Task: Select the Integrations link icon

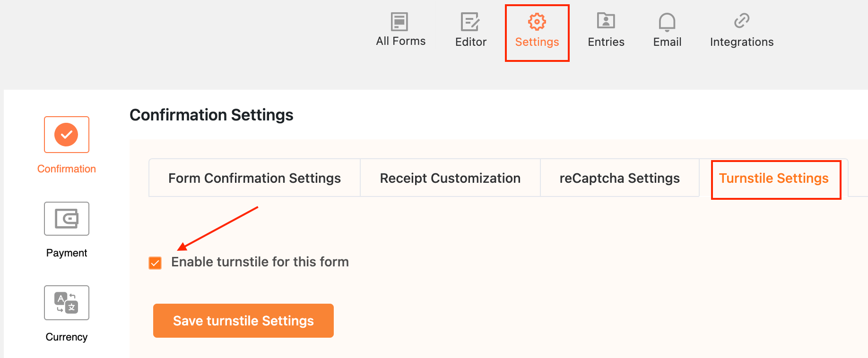Action: coord(741,21)
